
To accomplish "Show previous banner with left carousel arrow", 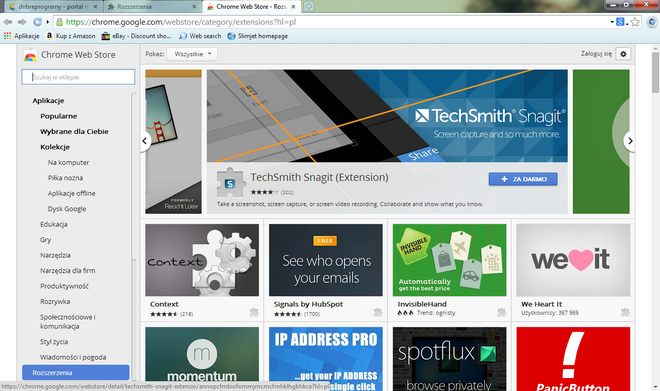I will [145, 141].
